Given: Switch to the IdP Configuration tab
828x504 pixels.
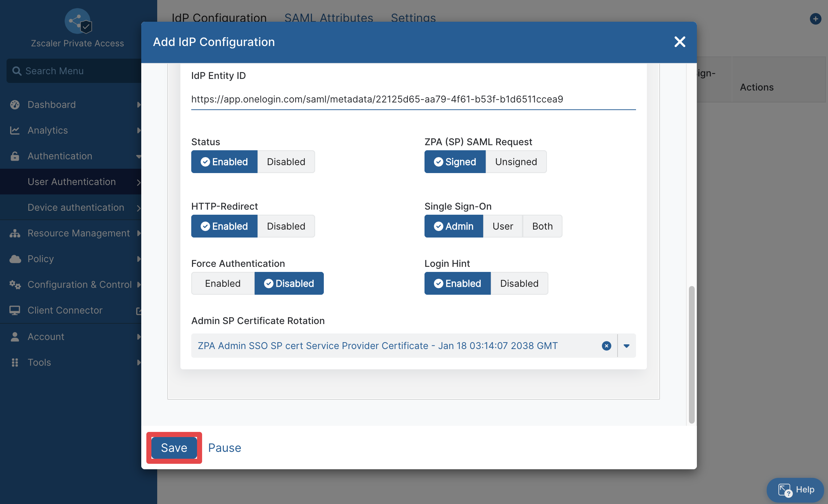Looking at the screenshot, I should point(219,17).
